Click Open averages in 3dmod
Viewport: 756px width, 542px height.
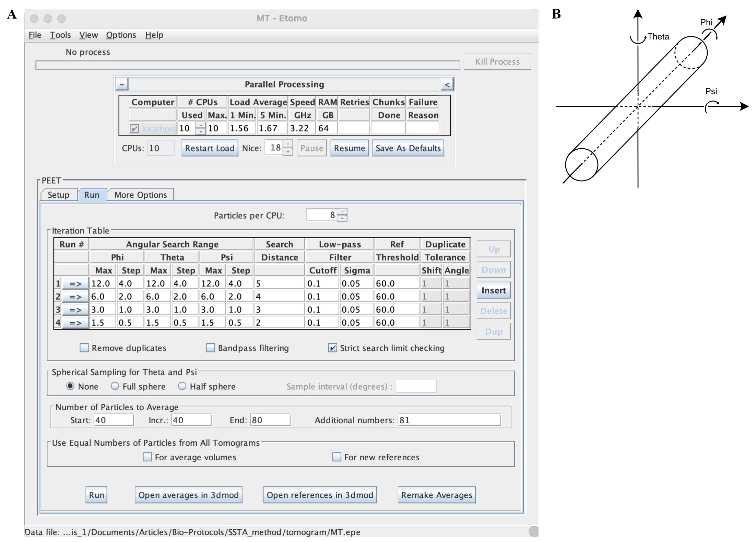188,495
